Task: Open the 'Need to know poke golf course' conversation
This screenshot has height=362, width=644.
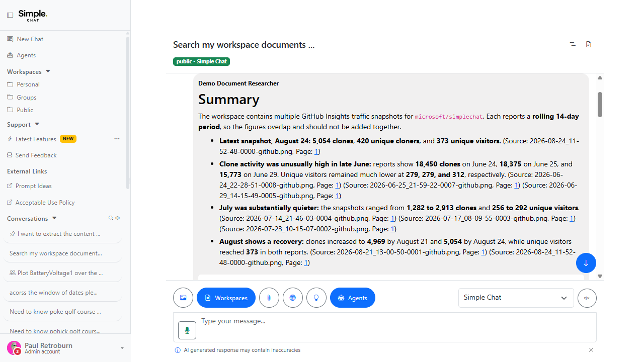Action: point(64,312)
